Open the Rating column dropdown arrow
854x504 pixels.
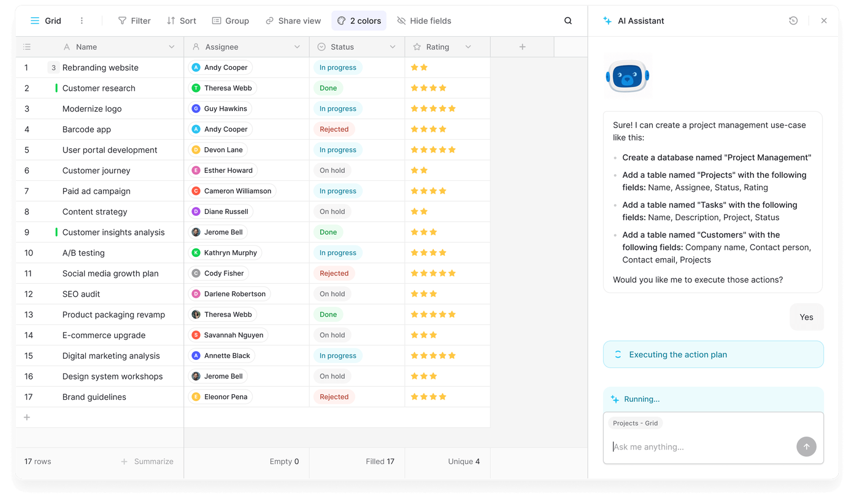coord(468,47)
